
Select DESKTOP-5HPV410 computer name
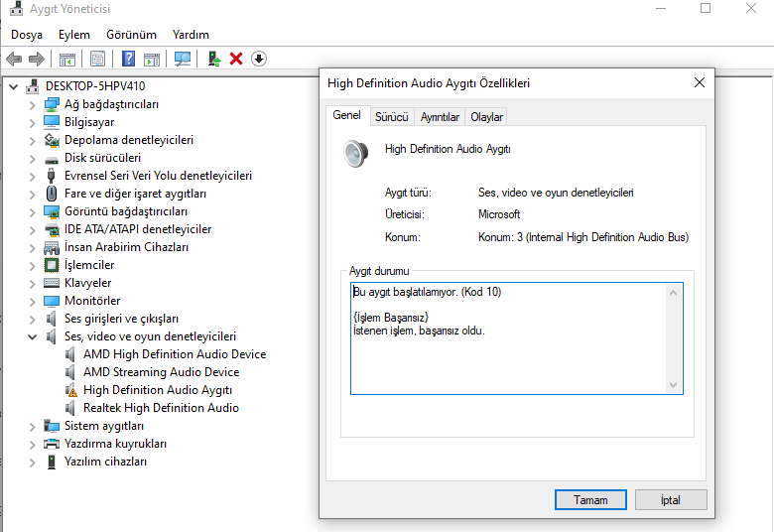point(95,86)
